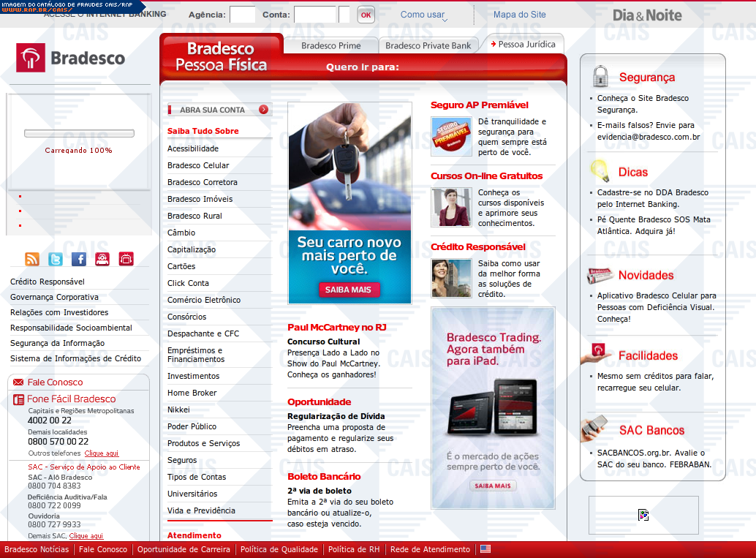
Task: Open the Bradesco Private Bank tab
Action: click(x=428, y=45)
